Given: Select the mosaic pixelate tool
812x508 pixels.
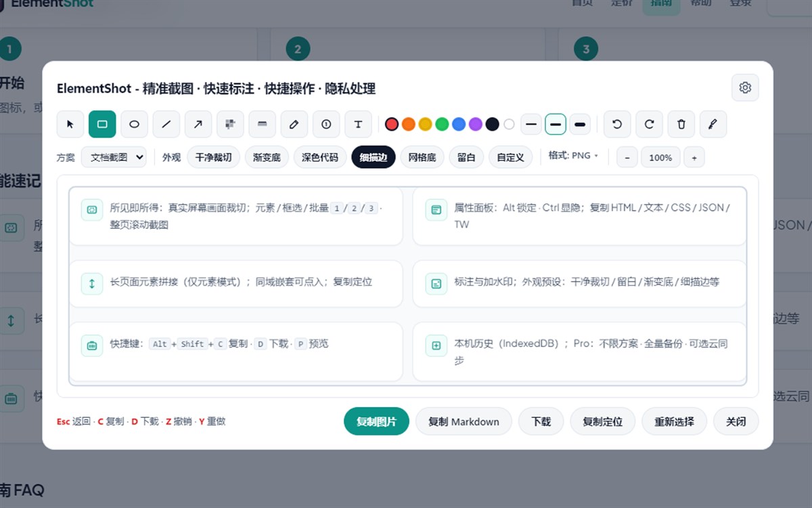Looking at the screenshot, I should pyautogui.click(x=230, y=124).
